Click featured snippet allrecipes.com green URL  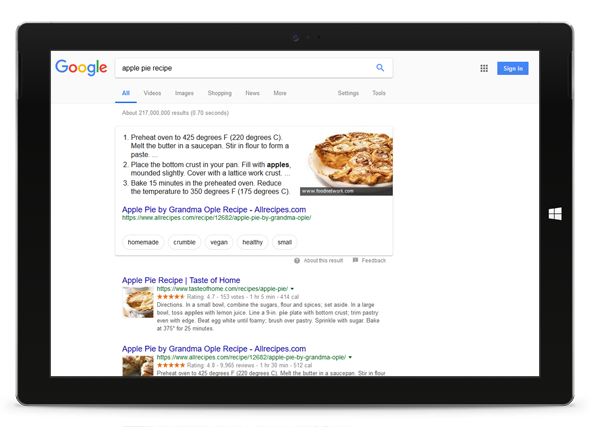(x=216, y=218)
